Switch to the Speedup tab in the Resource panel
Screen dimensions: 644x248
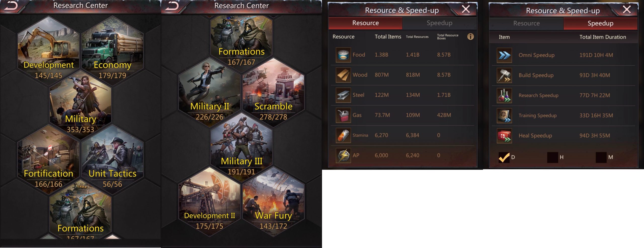point(439,23)
